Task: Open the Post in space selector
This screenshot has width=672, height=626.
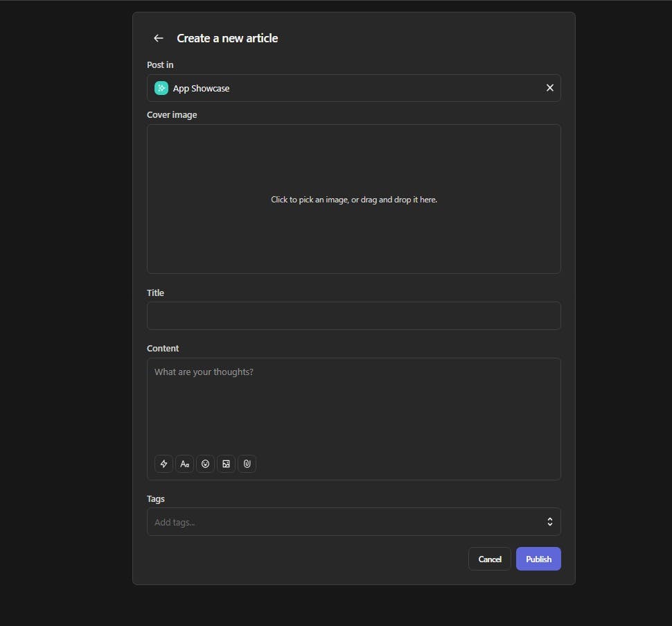Action: click(x=353, y=88)
